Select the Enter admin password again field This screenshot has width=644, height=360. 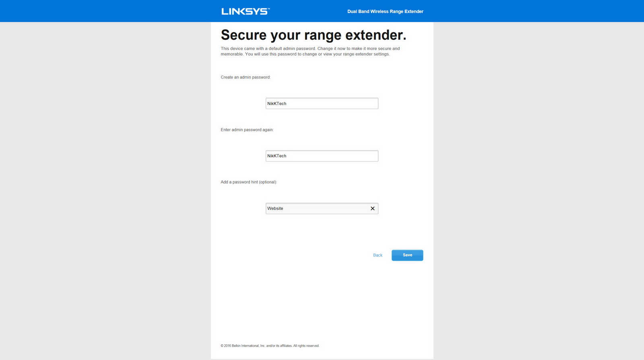tap(322, 156)
